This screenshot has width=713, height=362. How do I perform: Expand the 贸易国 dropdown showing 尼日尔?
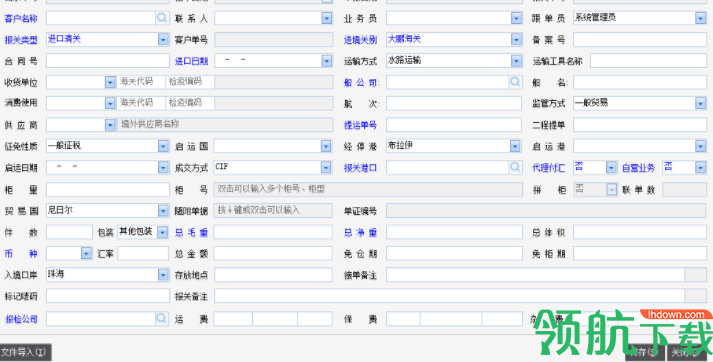coord(163,211)
